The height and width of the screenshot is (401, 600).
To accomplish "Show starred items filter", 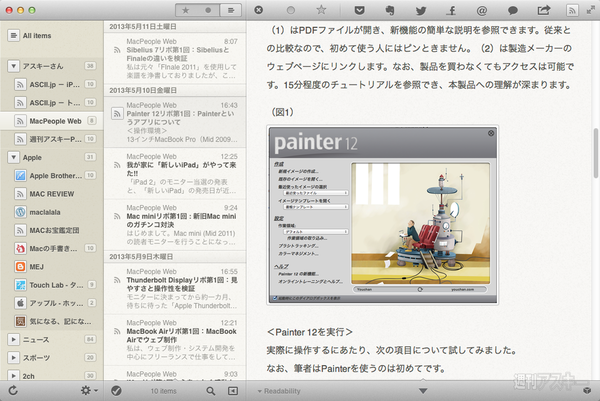I will pyautogui.click(x=186, y=10).
